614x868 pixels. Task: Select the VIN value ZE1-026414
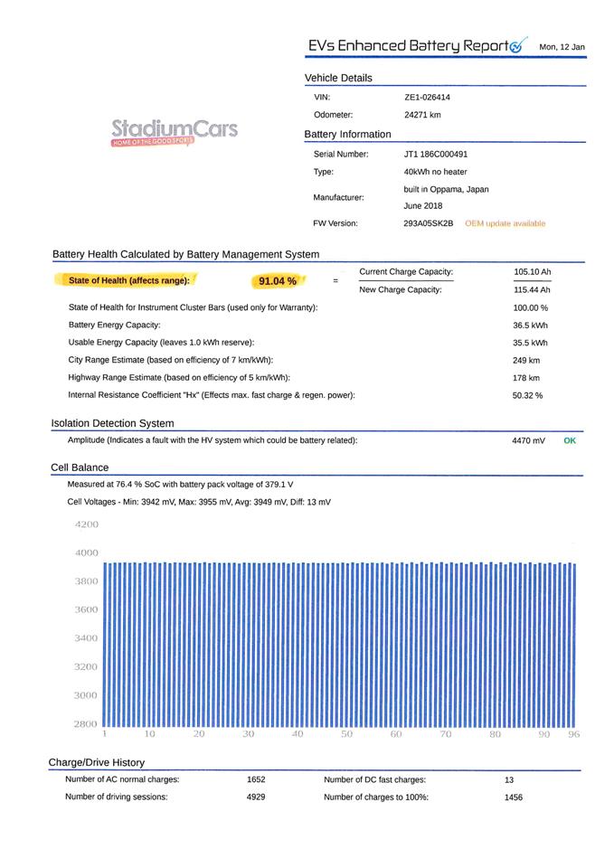pos(427,97)
